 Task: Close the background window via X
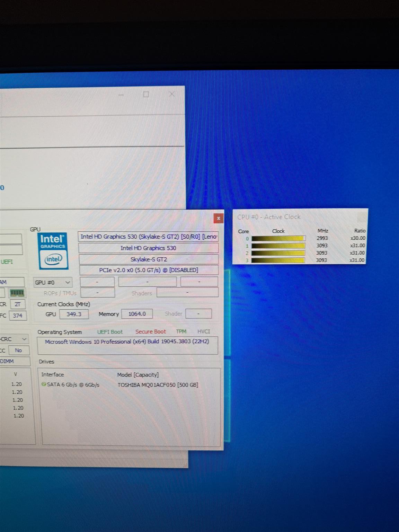(171, 95)
